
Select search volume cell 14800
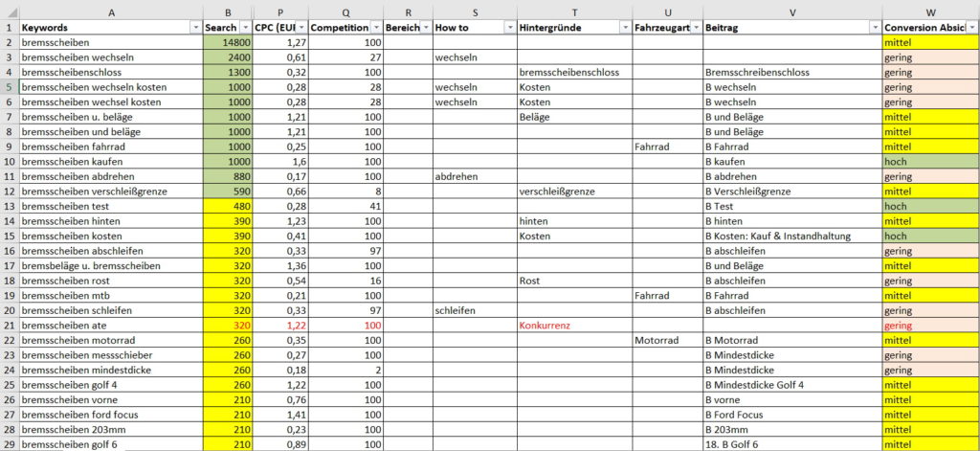pos(228,42)
